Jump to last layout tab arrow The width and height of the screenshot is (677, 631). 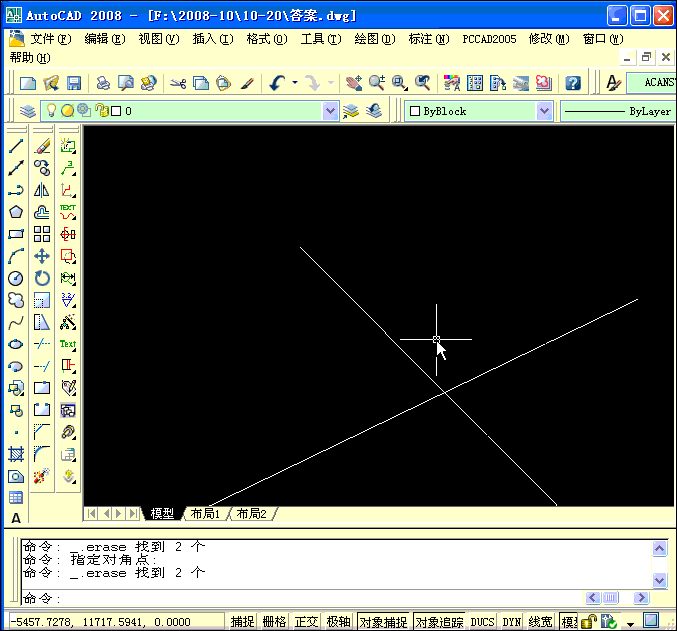134,514
